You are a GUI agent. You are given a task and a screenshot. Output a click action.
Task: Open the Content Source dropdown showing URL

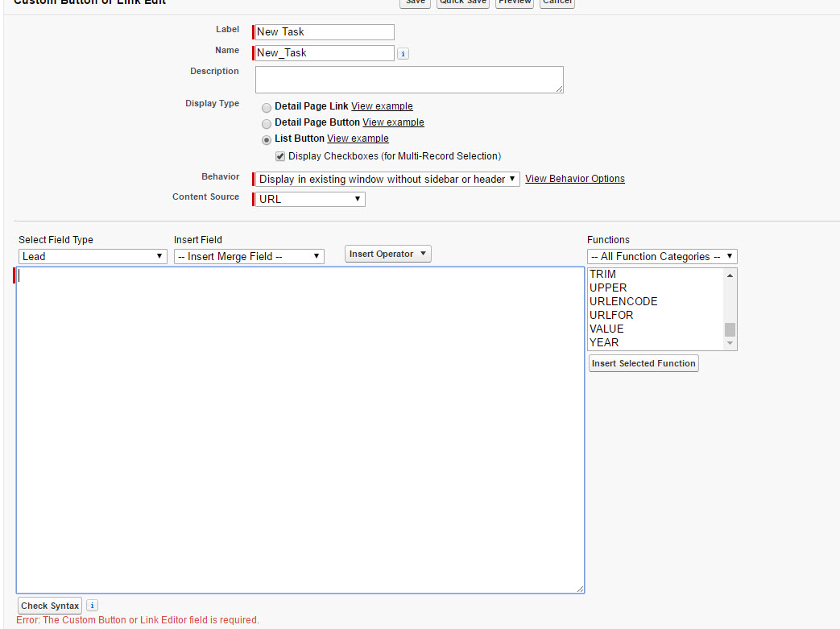308,199
